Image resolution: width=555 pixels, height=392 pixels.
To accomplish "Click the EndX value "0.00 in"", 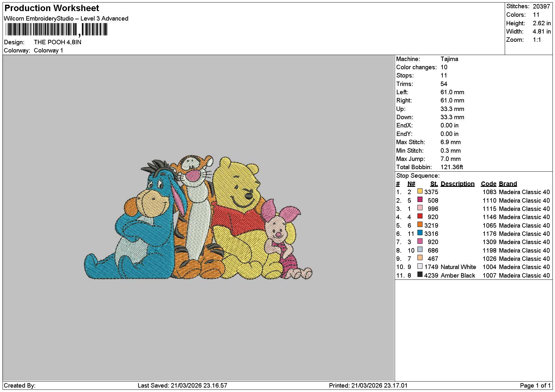I will coord(449,126).
